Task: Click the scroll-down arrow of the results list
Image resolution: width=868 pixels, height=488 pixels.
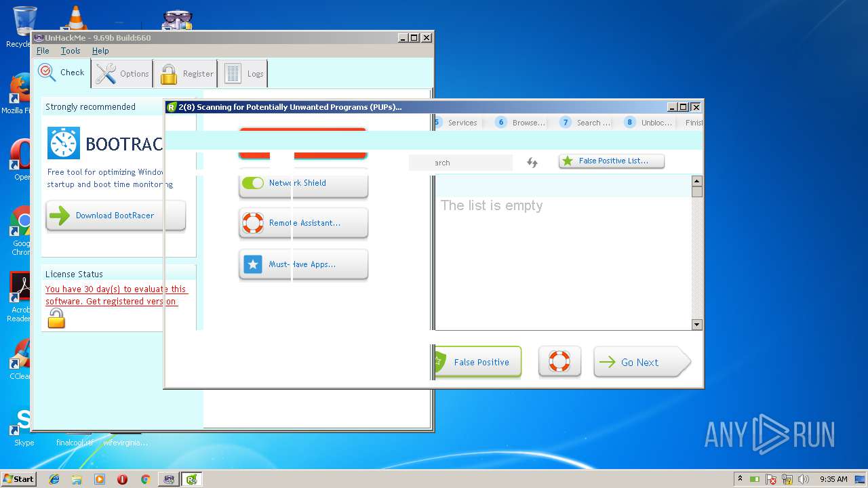Action: [696, 325]
